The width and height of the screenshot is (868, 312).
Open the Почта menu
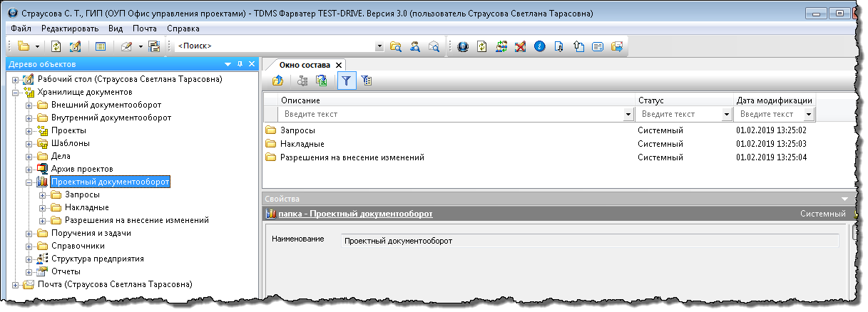click(x=144, y=28)
